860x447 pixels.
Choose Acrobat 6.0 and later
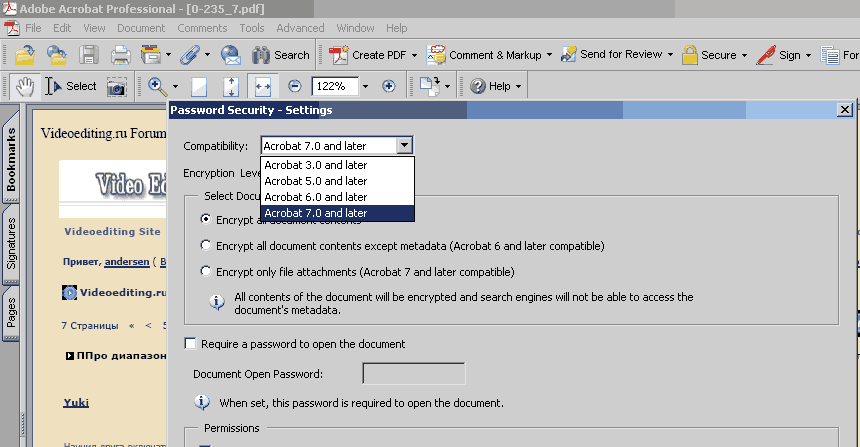[x=337, y=197]
